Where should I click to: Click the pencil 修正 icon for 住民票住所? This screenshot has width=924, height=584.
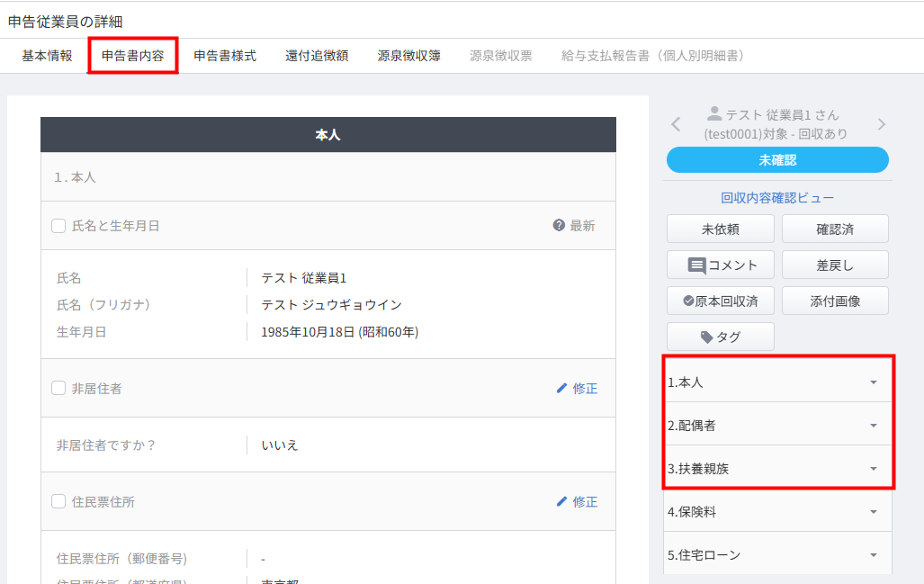point(562,502)
